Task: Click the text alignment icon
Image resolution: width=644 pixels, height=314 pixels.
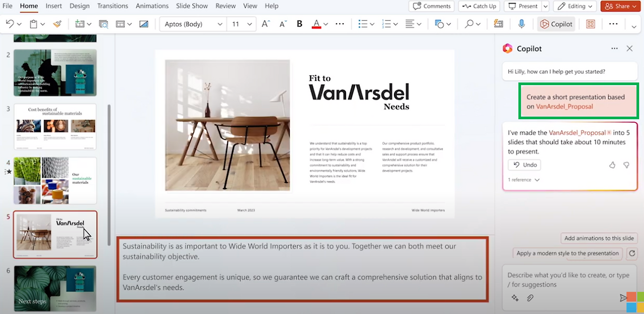Action: point(410,24)
